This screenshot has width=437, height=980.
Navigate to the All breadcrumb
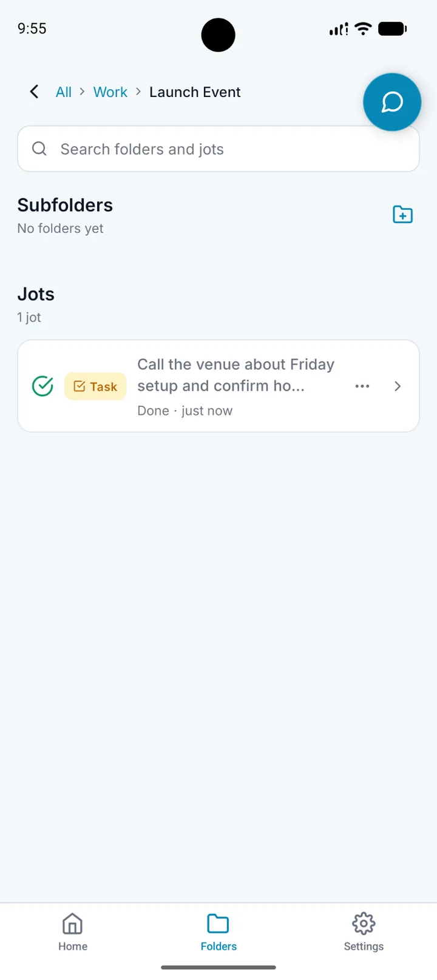pyautogui.click(x=64, y=92)
